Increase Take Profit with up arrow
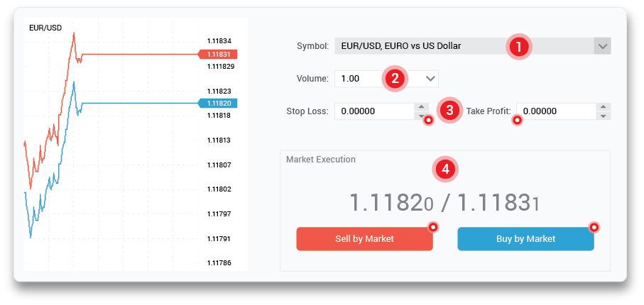 coord(603,107)
